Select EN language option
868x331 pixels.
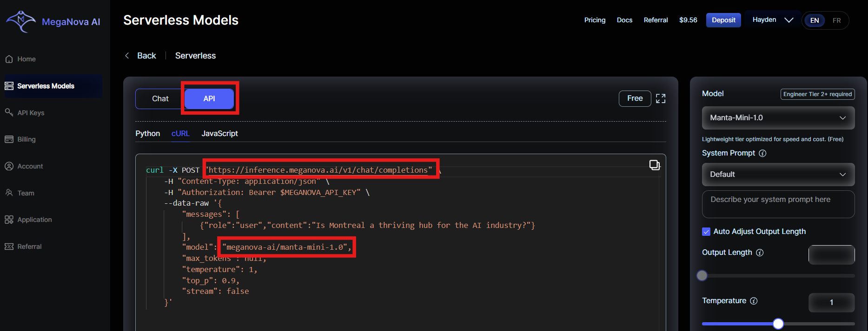pyautogui.click(x=815, y=20)
